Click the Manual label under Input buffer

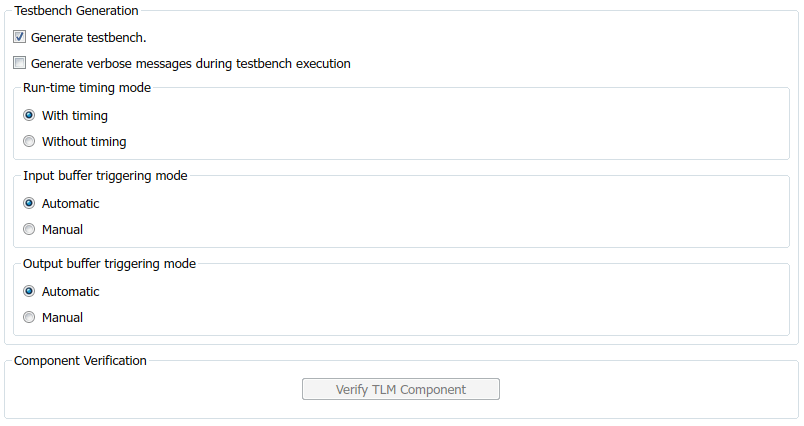click(62, 230)
